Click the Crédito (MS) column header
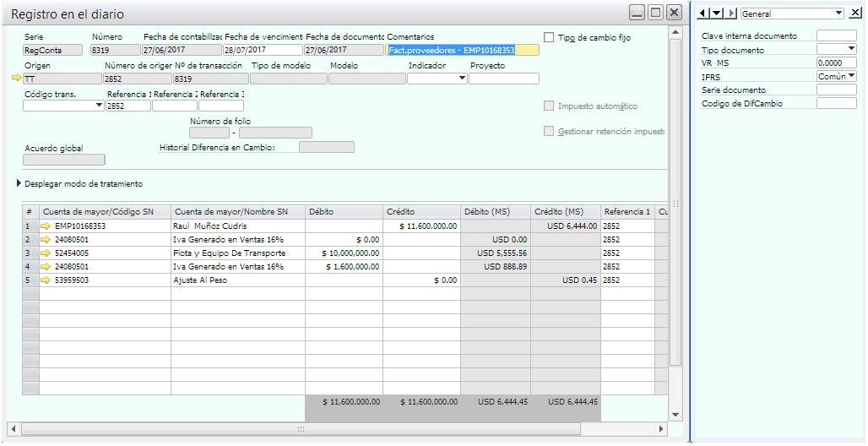868x446 pixels. tap(566, 212)
